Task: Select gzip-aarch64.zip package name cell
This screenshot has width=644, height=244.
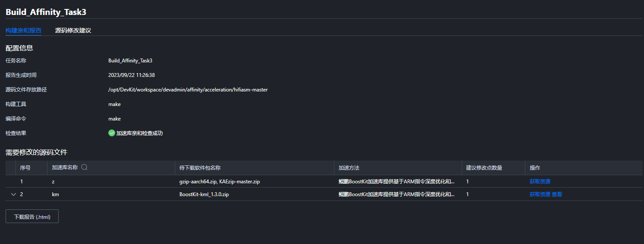Action: click(220, 182)
